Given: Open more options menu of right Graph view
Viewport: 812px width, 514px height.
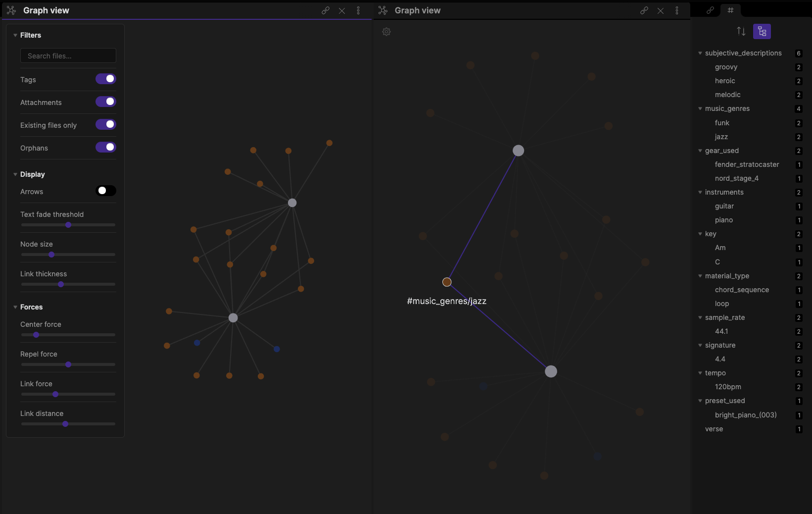Looking at the screenshot, I should coord(677,10).
